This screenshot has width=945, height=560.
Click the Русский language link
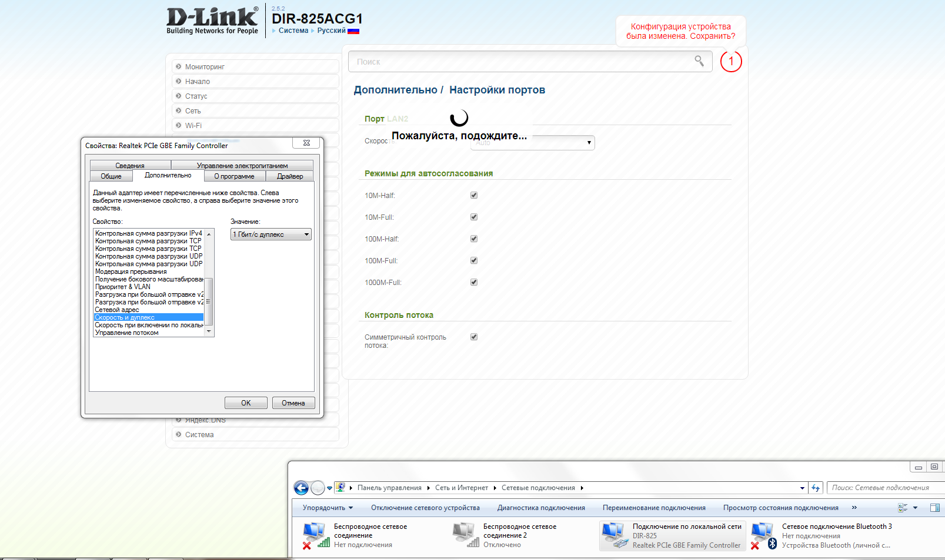click(x=332, y=31)
